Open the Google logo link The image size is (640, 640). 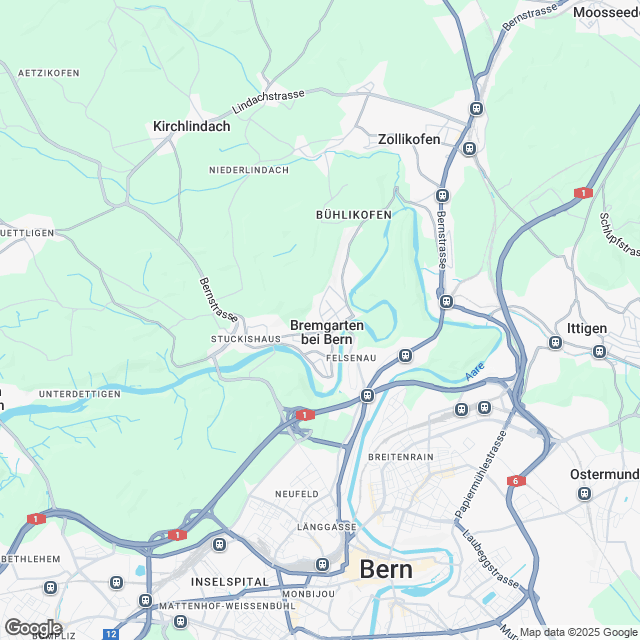click(x=33, y=628)
